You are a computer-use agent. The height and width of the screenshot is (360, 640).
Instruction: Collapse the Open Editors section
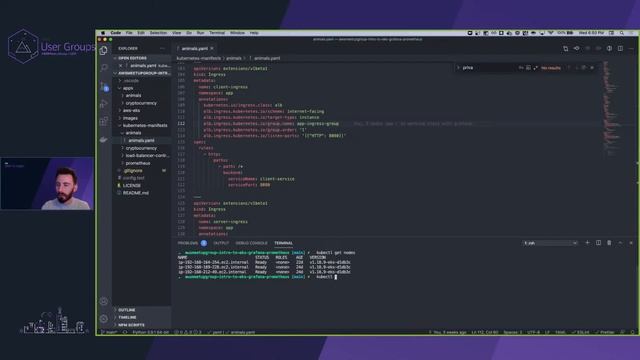point(142,58)
